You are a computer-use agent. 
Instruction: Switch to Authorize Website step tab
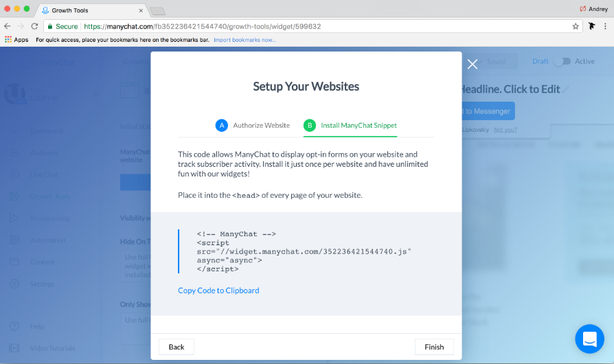pyautogui.click(x=253, y=125)
